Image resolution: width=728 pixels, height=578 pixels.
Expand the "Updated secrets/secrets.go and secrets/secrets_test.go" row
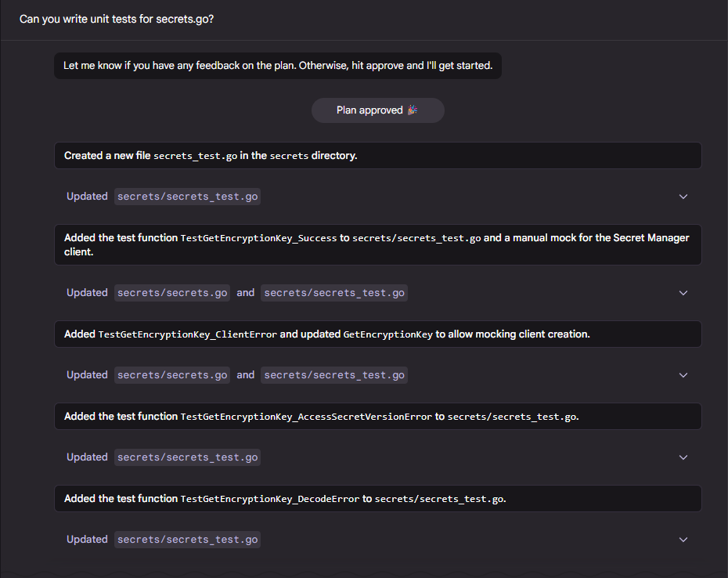(683, 292)
